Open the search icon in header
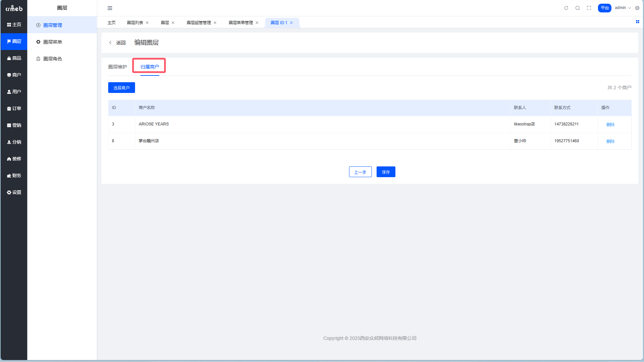 [x=577, y=8]
